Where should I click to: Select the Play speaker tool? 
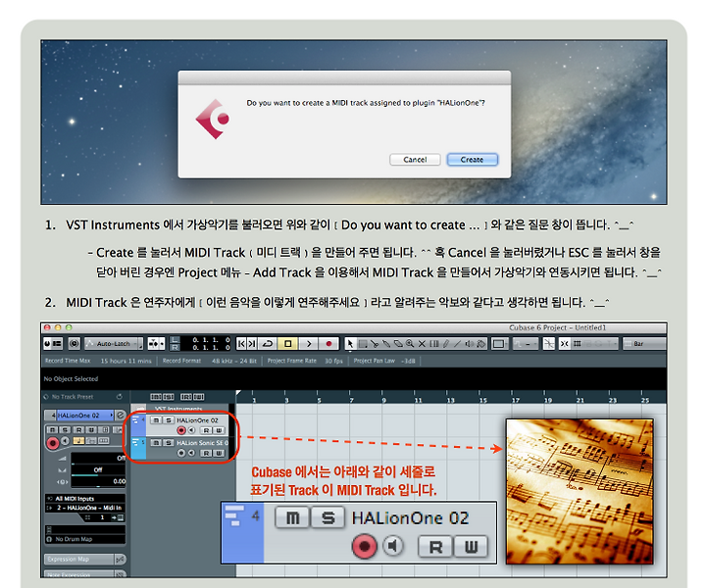pyautogui.click(x=470, y=344)
